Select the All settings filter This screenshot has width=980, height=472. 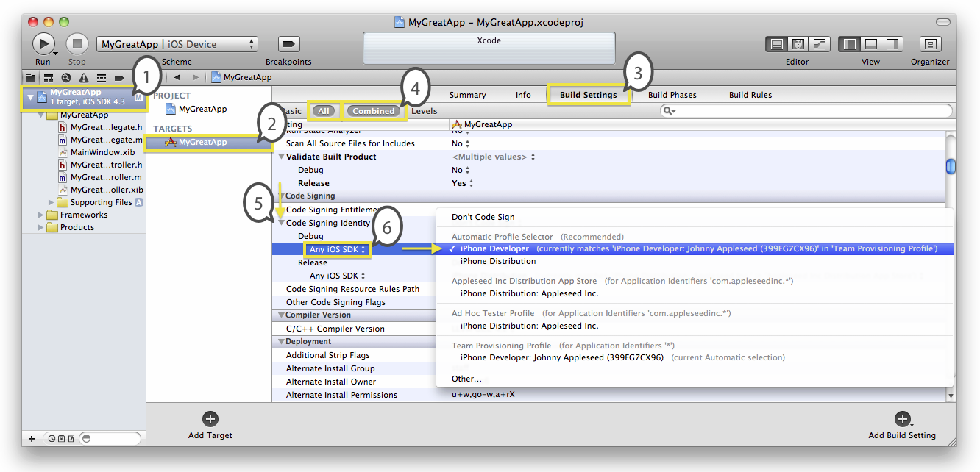324,111
